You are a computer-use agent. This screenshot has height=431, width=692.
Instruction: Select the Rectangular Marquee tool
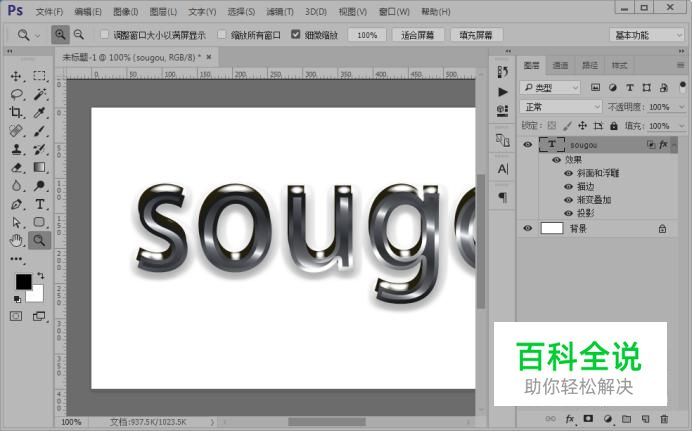click(39, 76)
